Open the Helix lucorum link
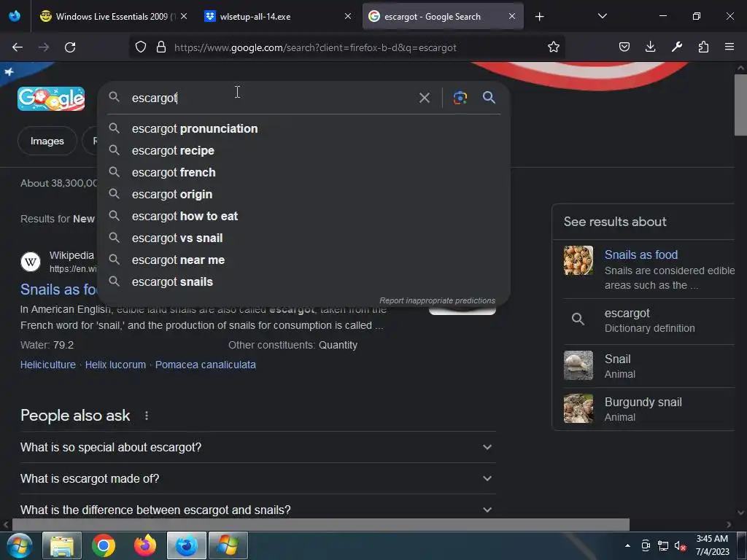Viewport: 747px width, 560px height. [x=115, y=365]
